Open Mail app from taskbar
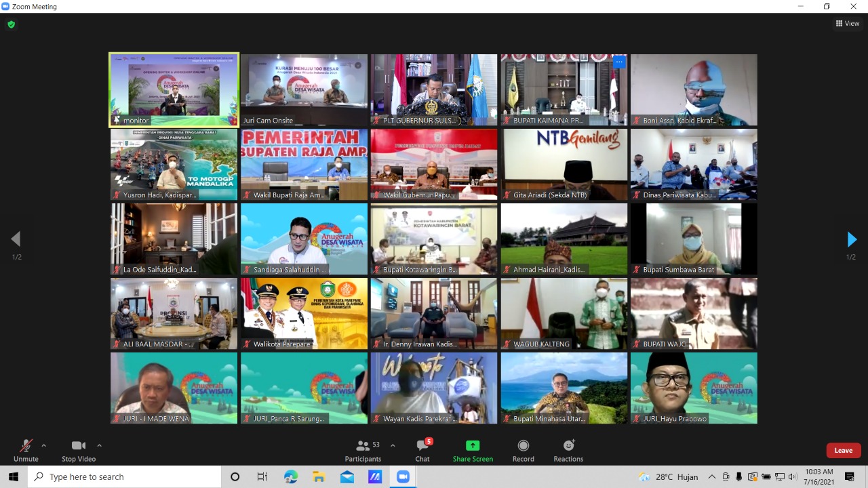This screenshot has width=868, height=488. (347, 477)
